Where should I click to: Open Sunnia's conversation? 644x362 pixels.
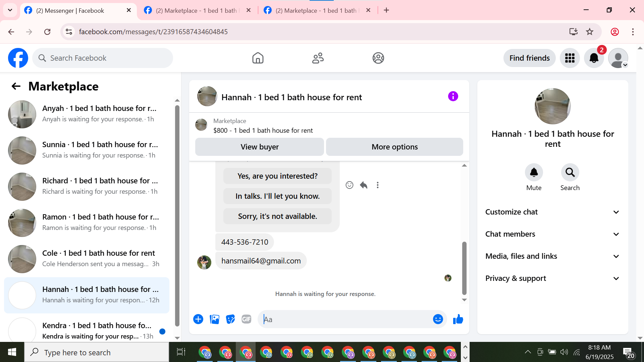87,150
